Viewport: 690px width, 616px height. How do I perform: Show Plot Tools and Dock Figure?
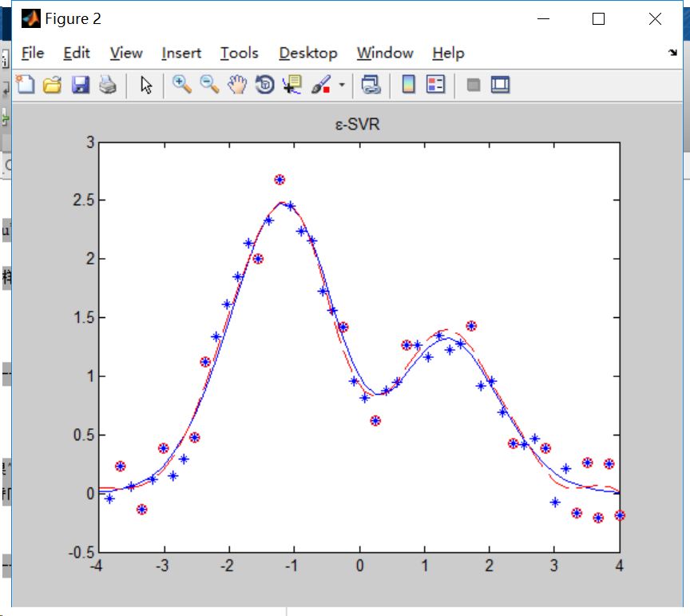coord(500,84)
